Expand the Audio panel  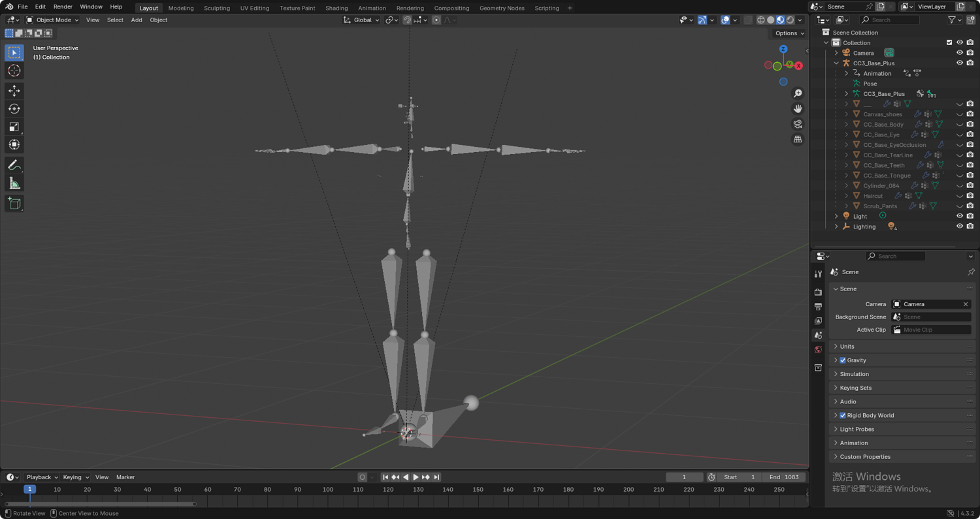click(x=902, y=401)
